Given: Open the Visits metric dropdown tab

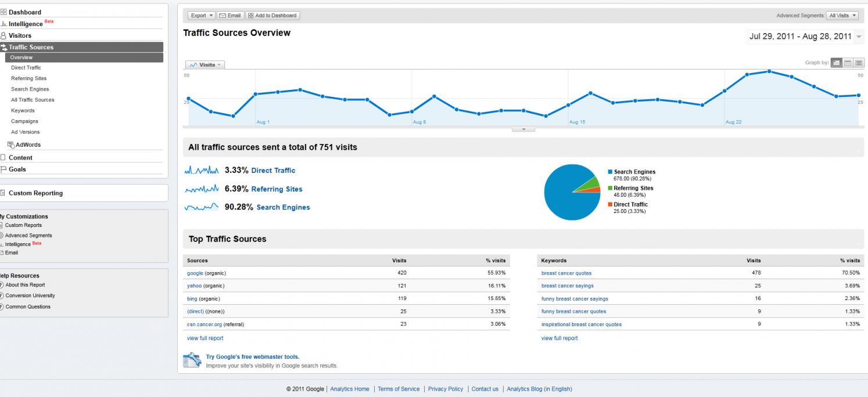Looking at the screenshot, I should (x=205, y=65).
